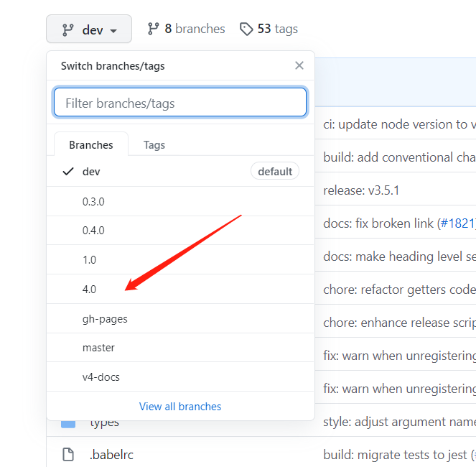Click the .babelrc file icon

click(68, 454)
